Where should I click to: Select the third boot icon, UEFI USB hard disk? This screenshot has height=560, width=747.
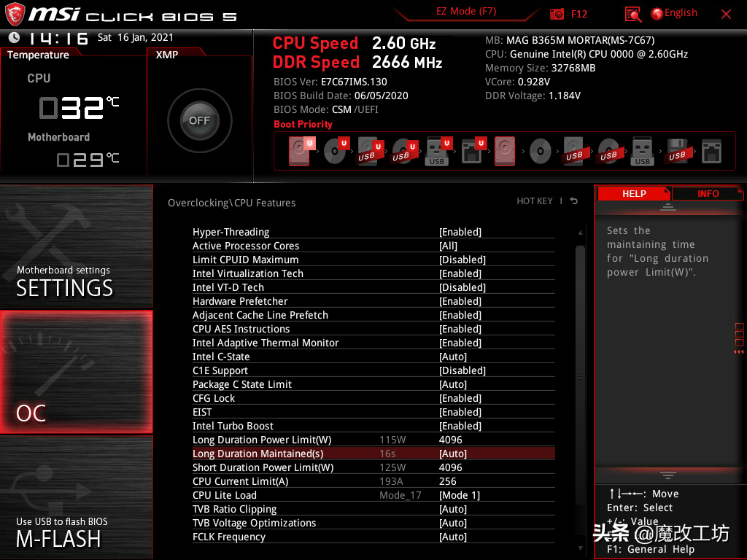pos(368,151)
